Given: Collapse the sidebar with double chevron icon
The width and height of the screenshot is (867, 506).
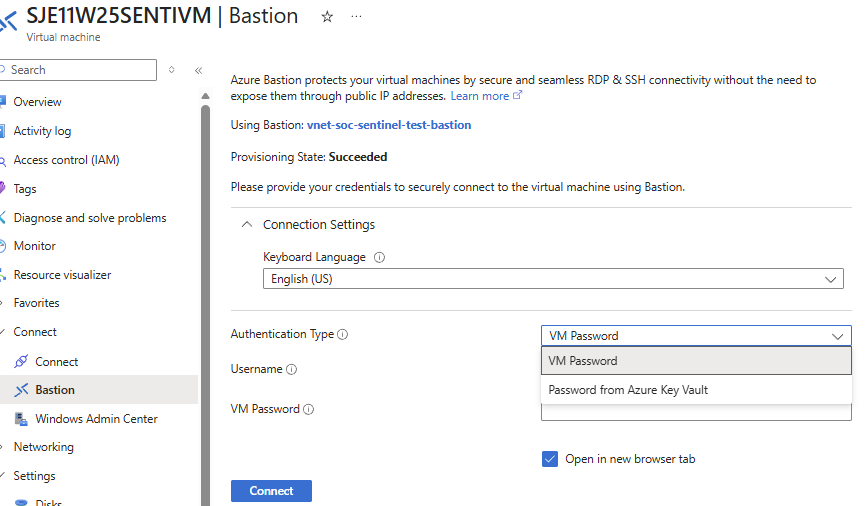Looking at the screenshot, I should (x=199, y=70).
